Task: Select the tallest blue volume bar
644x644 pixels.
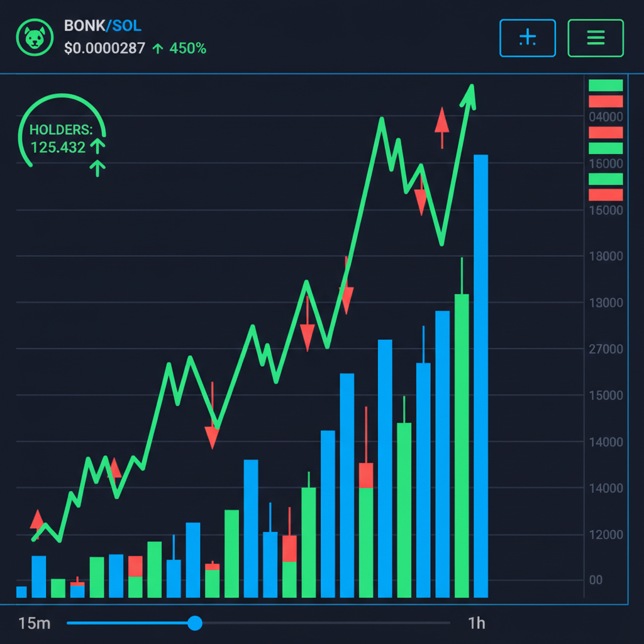Action: click(x=481, y=377)
